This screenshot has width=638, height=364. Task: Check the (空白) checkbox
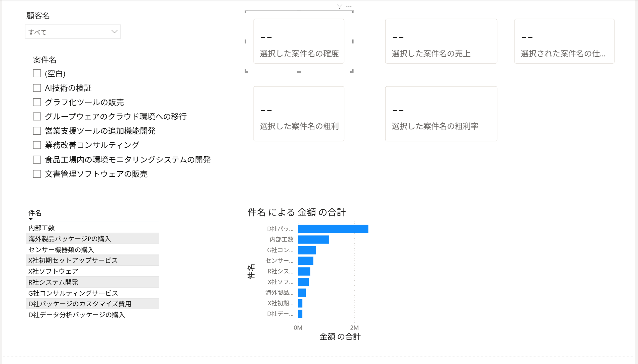point(37,73)
